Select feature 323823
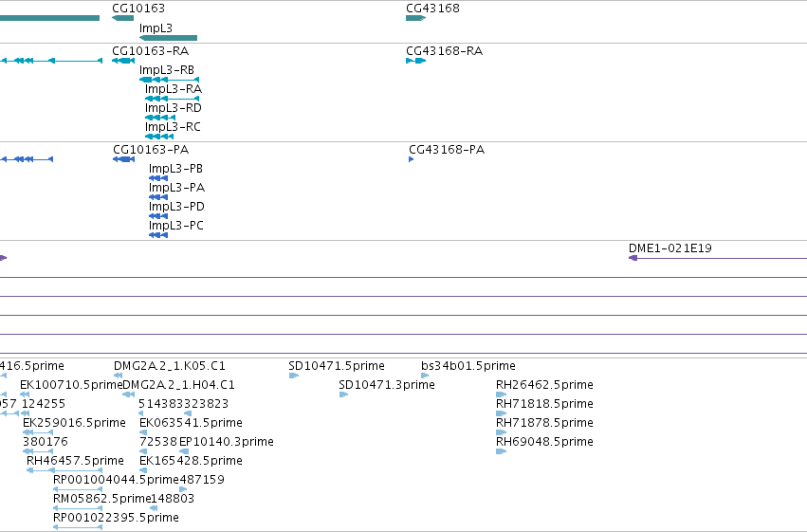807x532 pixels. pos(206,404)
